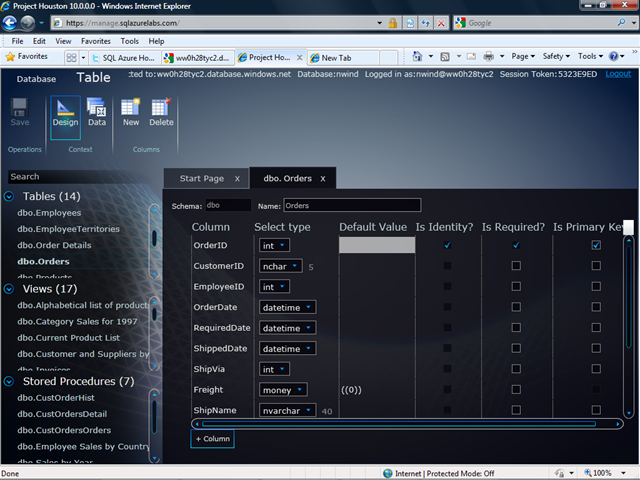Click the Read Mail icon

471,56
